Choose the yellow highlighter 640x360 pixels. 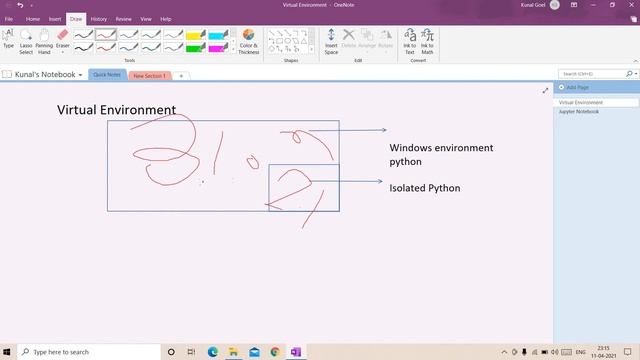[x=196, y=35]
